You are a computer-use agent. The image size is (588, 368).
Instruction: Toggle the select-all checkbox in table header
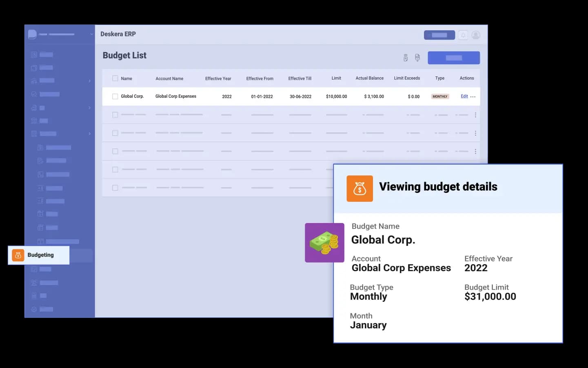(x=115, y=78)
